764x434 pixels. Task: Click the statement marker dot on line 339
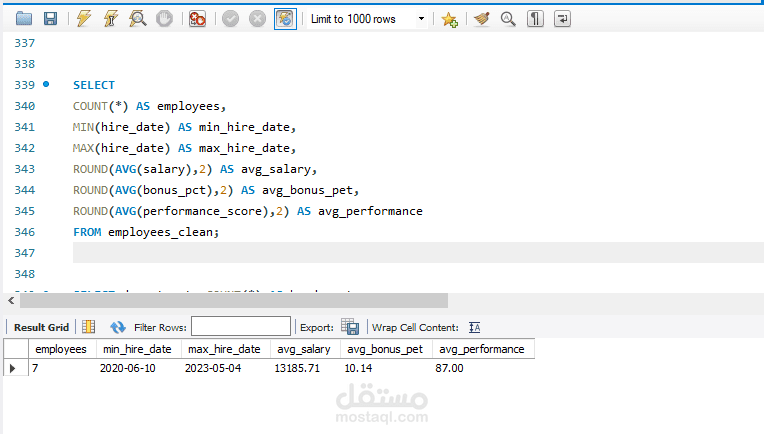point(46,84)
